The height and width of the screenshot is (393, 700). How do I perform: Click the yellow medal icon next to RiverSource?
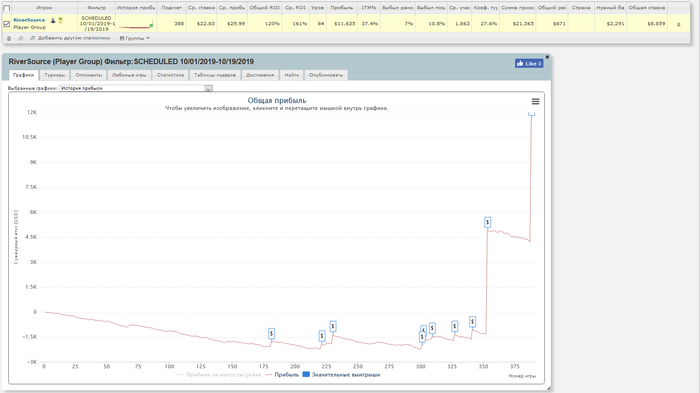(60, 21)
